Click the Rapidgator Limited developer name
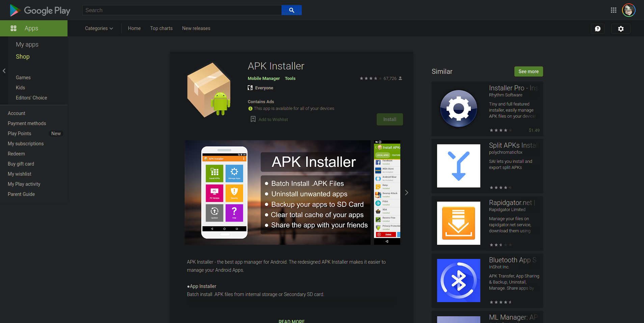The width and height of the screenshot is (644, 323). [x=507, y=210]
